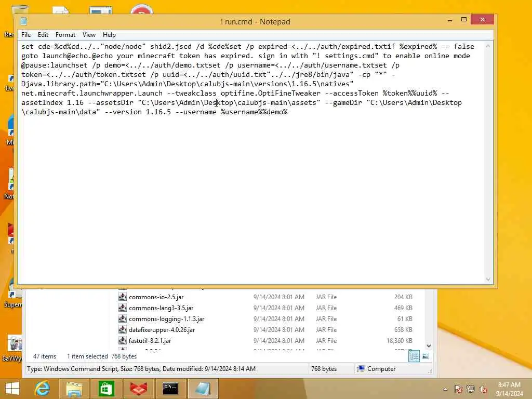532x399 pixels.
Task: Select fastutil-8.2.1.jar in Explorer
Action: 150,340
